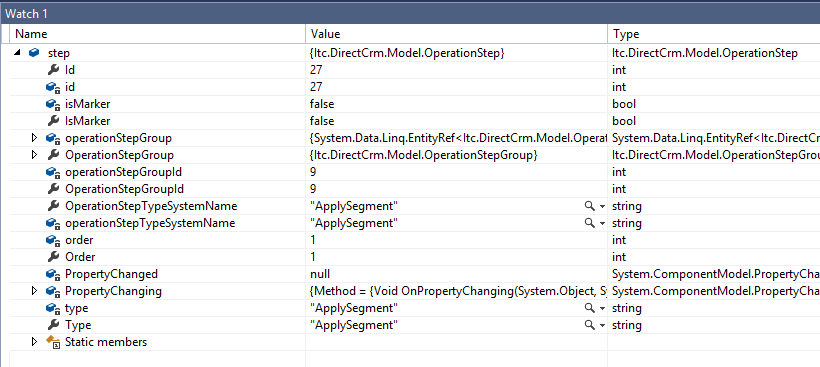Click the value 1 of Order property
The image size is (820, 367).
coord(313,257)
